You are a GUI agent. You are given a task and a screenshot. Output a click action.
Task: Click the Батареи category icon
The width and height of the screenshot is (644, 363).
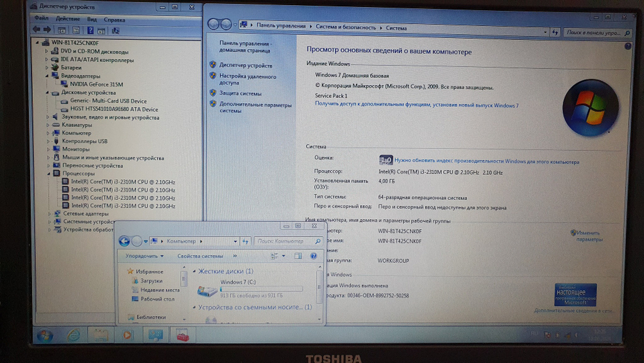pyautogui.click(x=55, y=68)
